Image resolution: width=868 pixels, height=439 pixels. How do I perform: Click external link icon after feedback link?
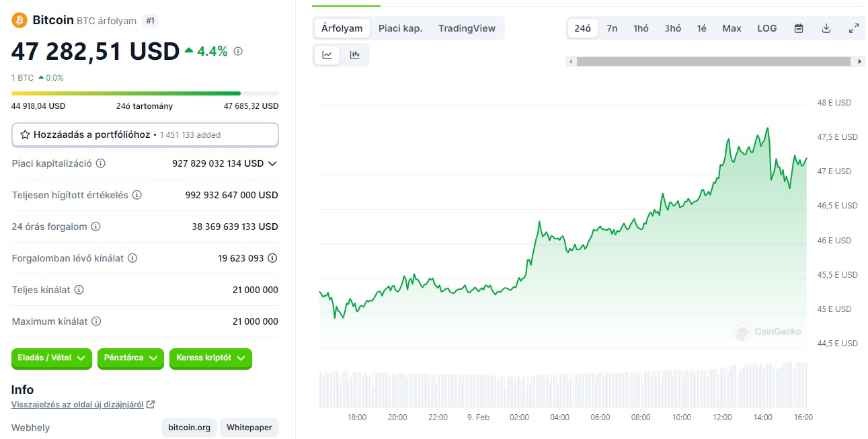(x=151, y=405)
